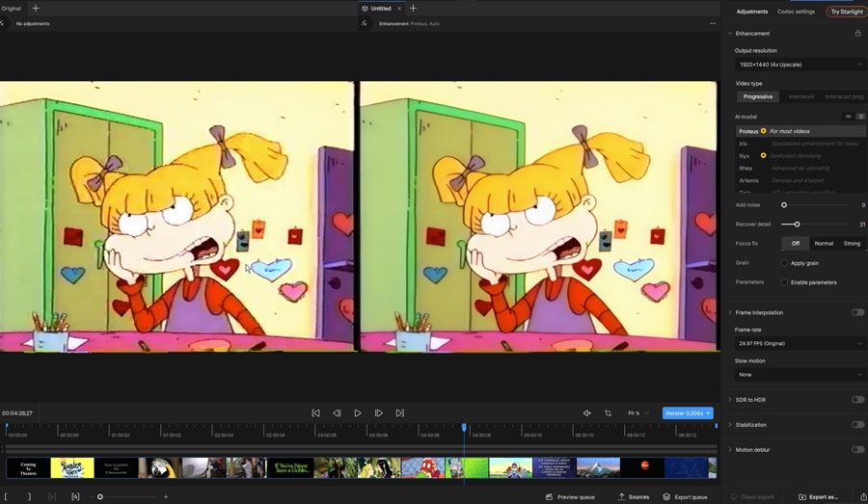
Task: Click the fx icon beside Enhancement Proteus, Auto
Action: [x=364, y=24]
